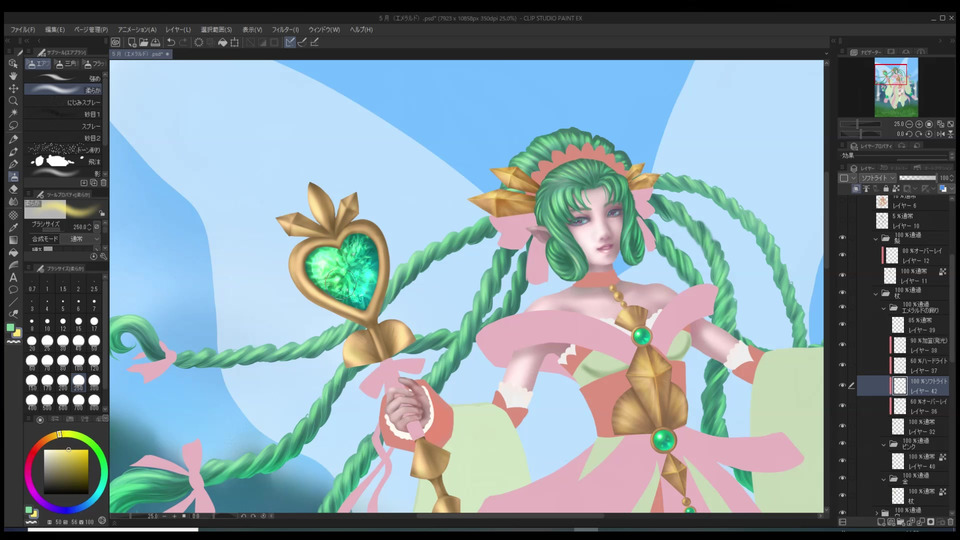The image size is (960, 540).
Task: Hide レイヤー 38 with its eye icon
Action: click(842, 345)
